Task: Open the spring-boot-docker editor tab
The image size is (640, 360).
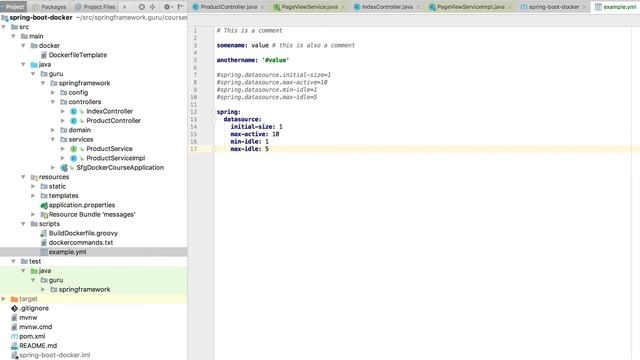Action: tap(553, 7)
